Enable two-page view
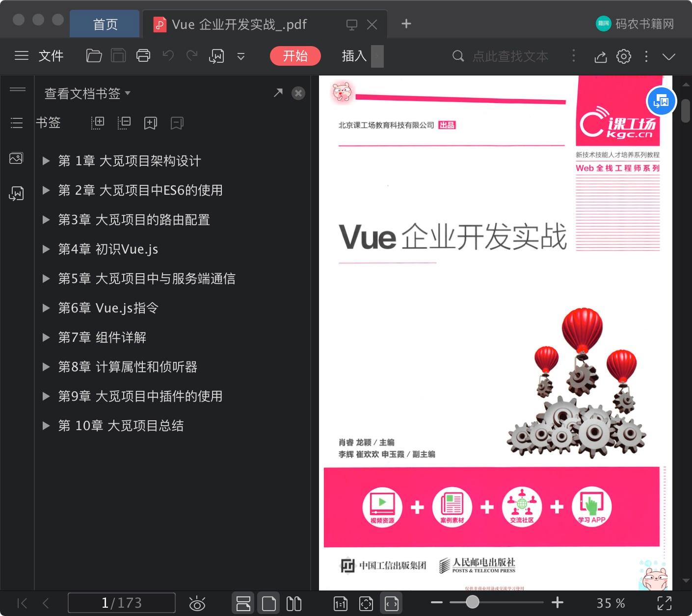692x616 pixels. (x=294, y=603)
